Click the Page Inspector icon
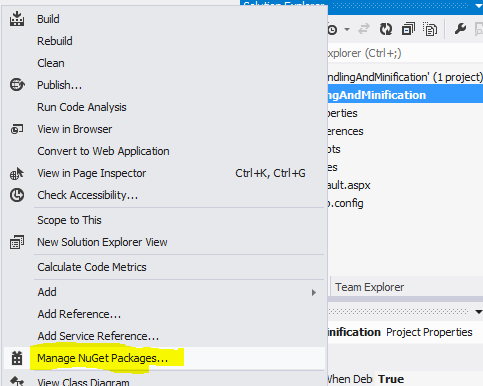The width and height of the screenshot is (483, 386). pos(17,173)
